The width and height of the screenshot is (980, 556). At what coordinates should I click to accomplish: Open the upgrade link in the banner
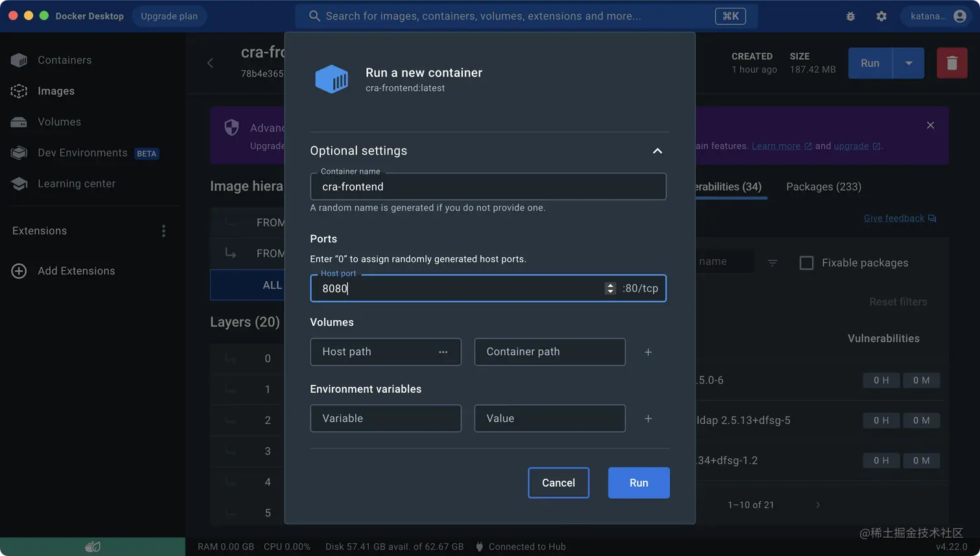point(857,146)
